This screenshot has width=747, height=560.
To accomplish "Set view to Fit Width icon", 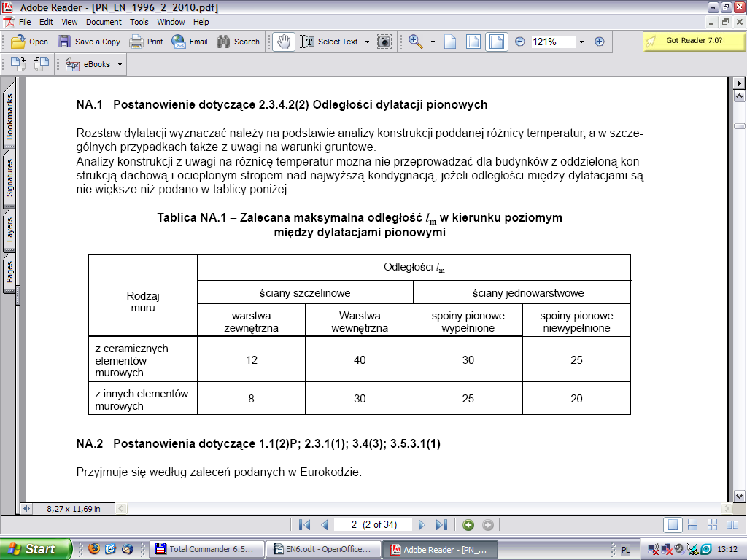I will 496,42.
